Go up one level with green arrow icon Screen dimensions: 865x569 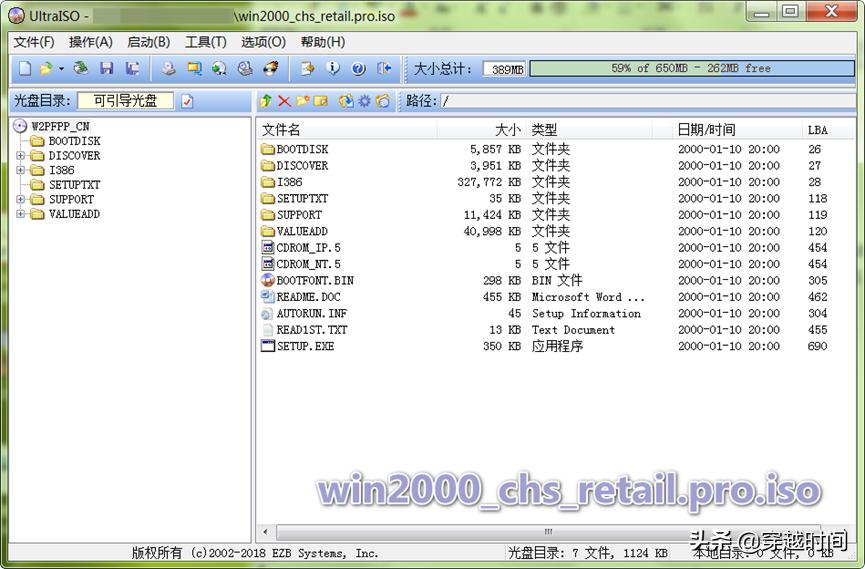pyautogui.click(x=266, y=101)
